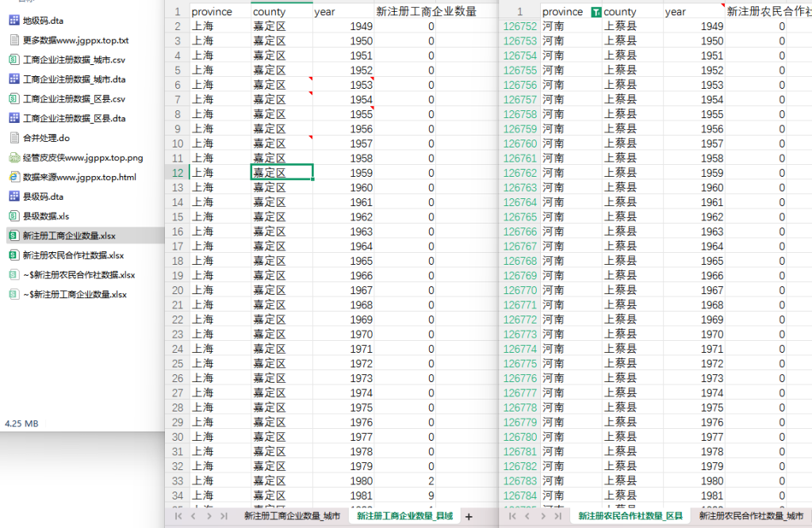Click 河南 cell in row 126752
The height and width of the screenshot is (528, 812).
tap(571, 26)
